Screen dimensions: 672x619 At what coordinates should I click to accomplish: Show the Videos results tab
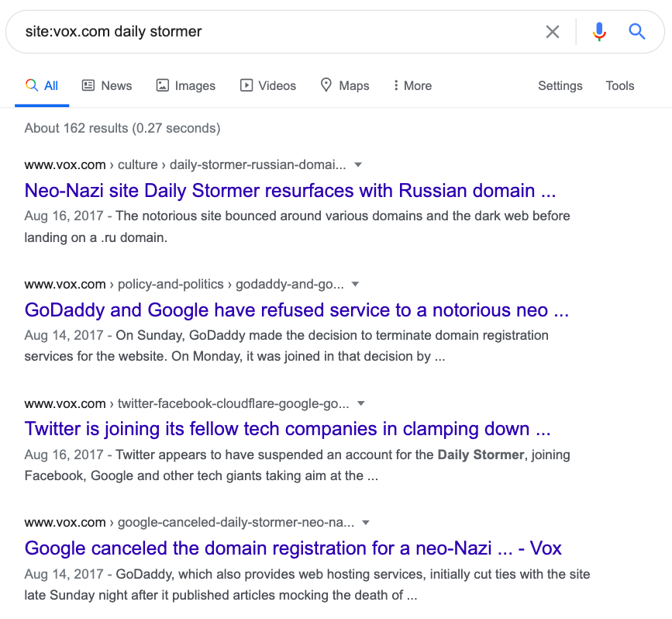pyautogui.click(x=268, y=86)
